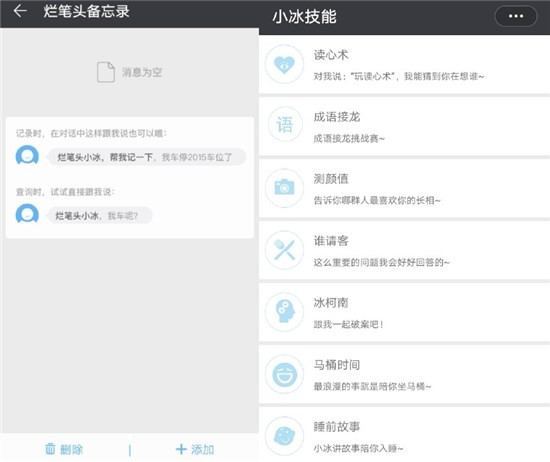
Task: Click the empty message document icon
Action: tap(106, 72)
